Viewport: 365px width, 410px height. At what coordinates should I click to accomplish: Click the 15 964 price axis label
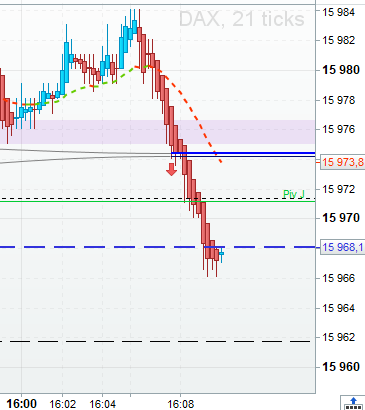[x=338, y=308]
